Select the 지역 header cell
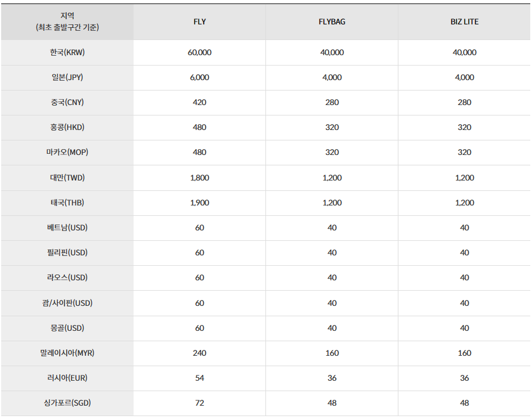 pyautogui.click(x=67, y=21)
